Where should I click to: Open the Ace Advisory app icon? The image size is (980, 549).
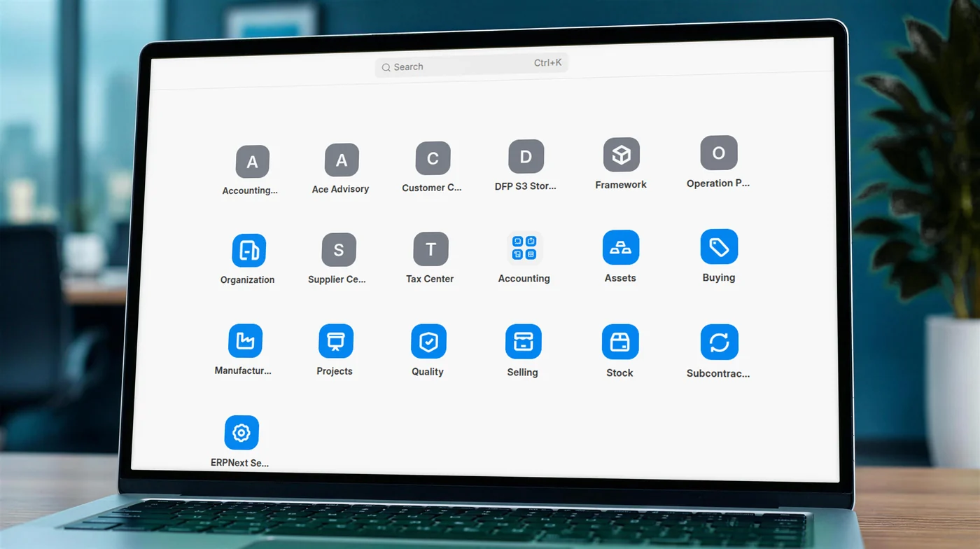(342, 160)
